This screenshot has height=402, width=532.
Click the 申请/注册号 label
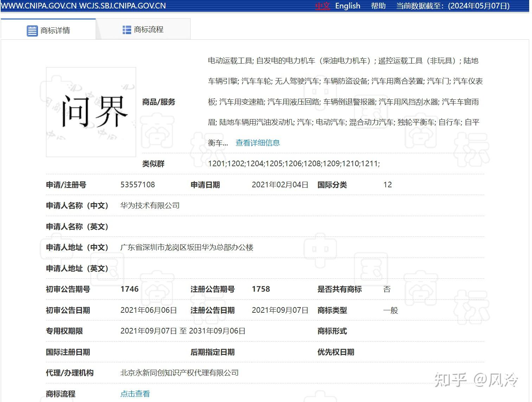coord(66,184)
